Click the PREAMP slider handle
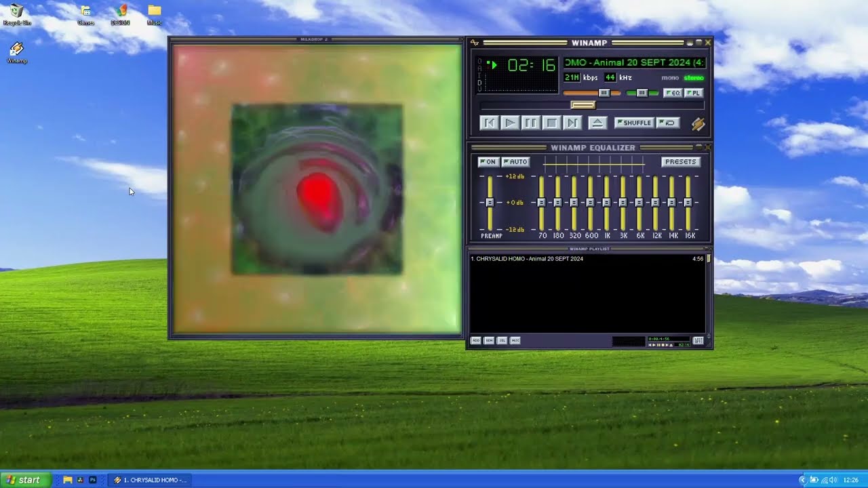 point(489,202)
